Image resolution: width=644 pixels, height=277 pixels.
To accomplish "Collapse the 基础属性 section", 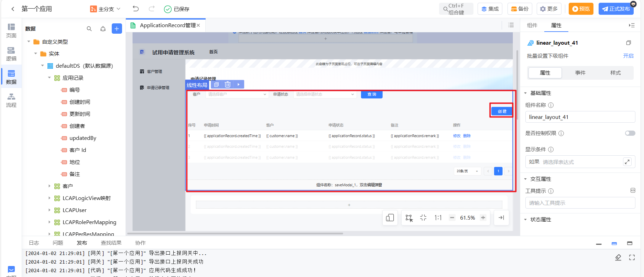I will 525,93.
